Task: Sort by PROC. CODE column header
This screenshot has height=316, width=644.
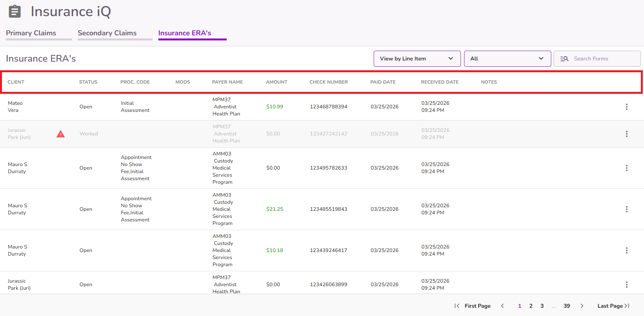Action: pos(135,82)
